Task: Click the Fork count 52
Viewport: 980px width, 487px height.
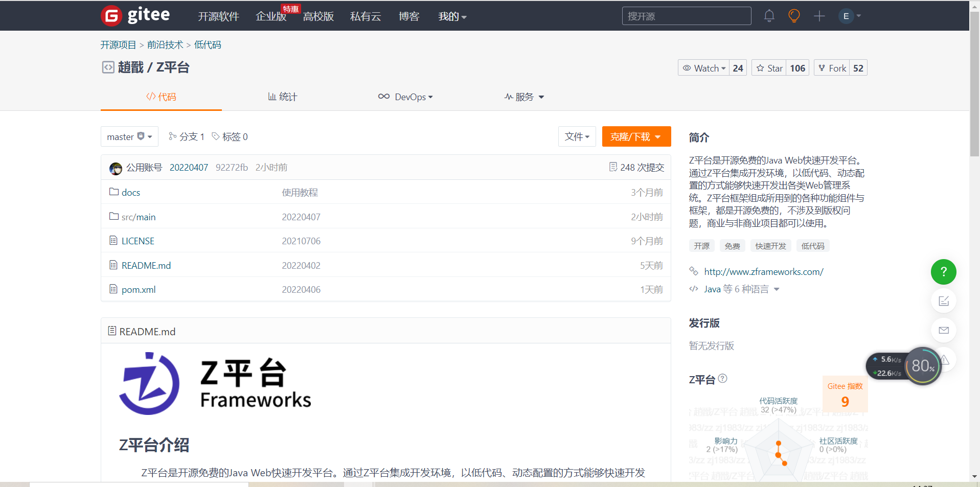Action: coord(858,68)
